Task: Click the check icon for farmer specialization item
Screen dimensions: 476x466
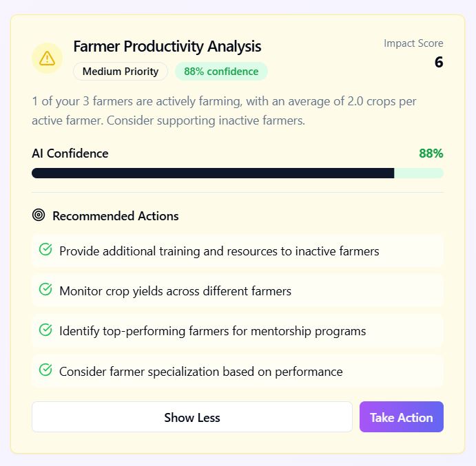Action: pos(45,370)
